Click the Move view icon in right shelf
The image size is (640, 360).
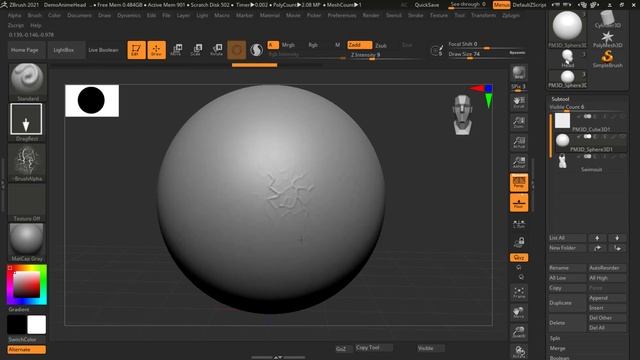tap(519, 312)
